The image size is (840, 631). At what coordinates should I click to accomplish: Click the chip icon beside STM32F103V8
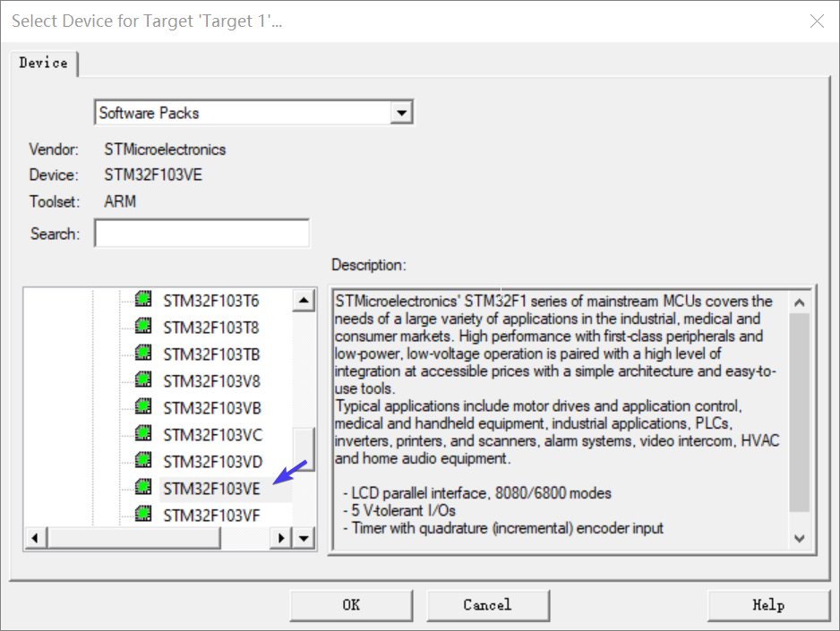click(143, 379)
